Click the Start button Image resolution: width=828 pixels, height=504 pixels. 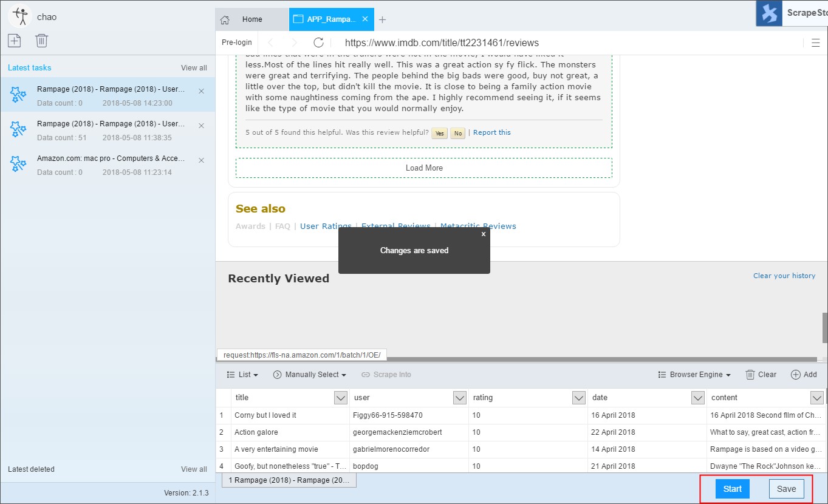[733, 489]
